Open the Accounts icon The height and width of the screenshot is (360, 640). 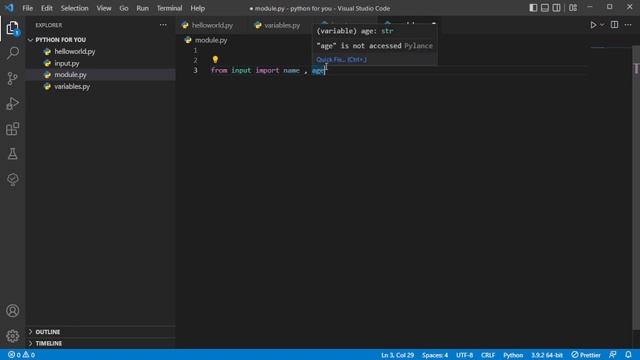[x=13, y=311]
